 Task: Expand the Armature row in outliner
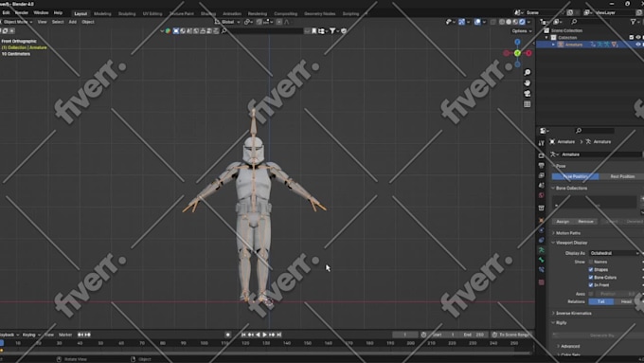coord(553,45)
